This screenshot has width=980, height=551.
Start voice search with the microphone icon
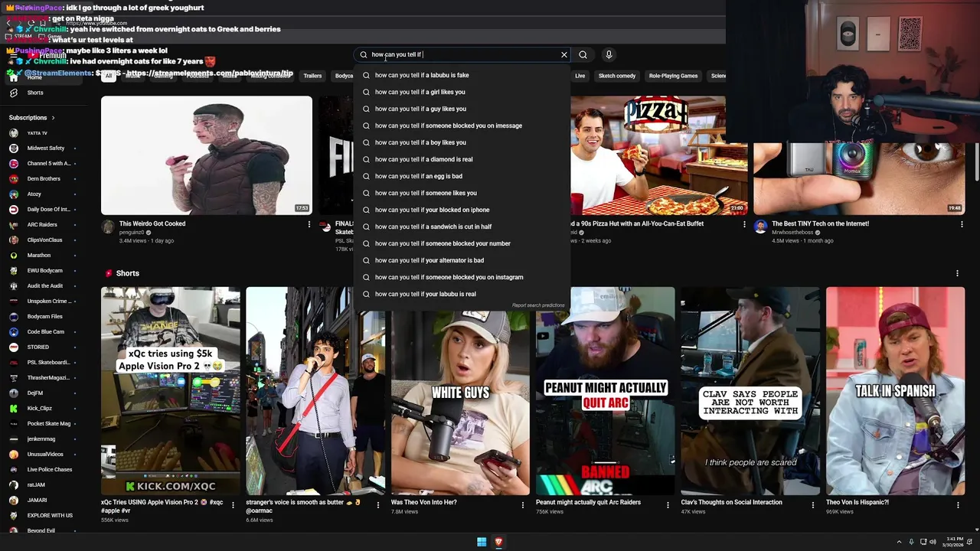click(x=609, y=54)
